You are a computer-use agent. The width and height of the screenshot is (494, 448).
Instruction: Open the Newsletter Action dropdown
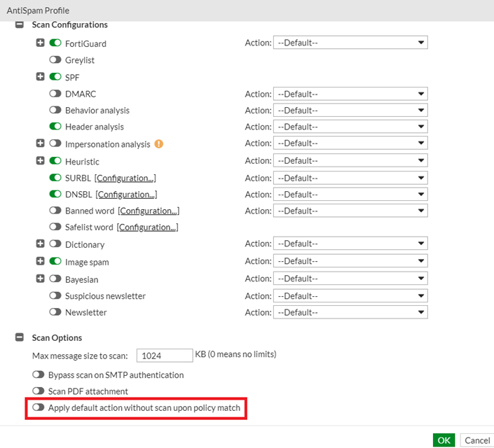click(350, 312)
